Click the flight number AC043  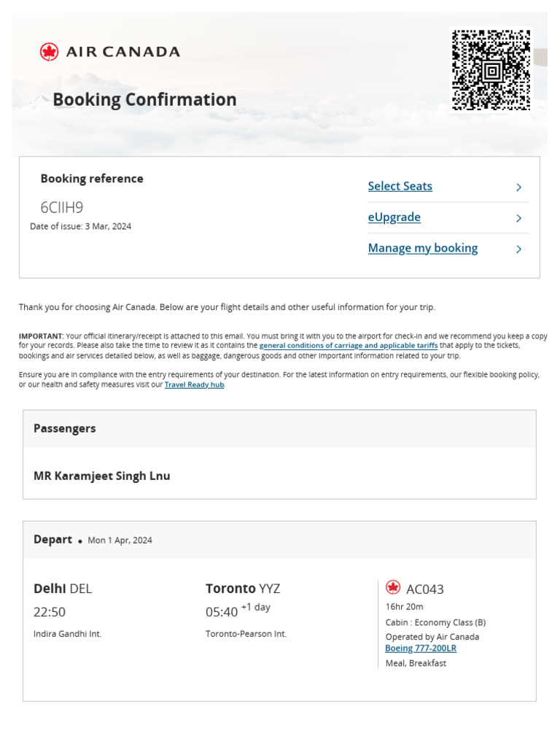(425, 589)
